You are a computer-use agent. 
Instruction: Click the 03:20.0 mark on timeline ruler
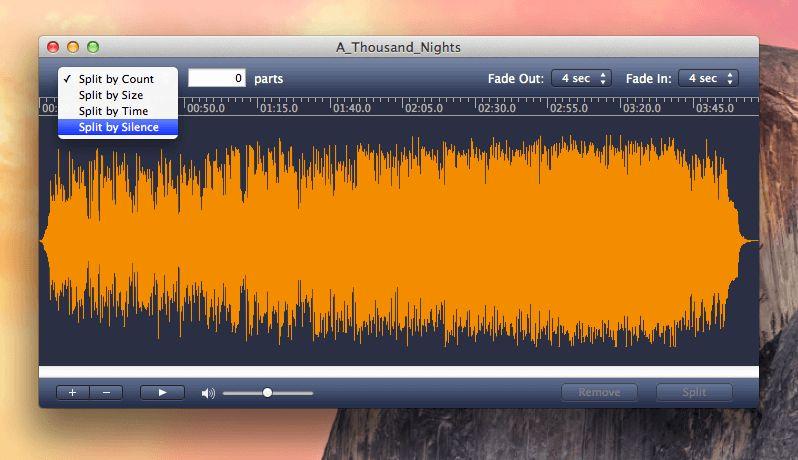pyautogui.click(x=640, y=108)
